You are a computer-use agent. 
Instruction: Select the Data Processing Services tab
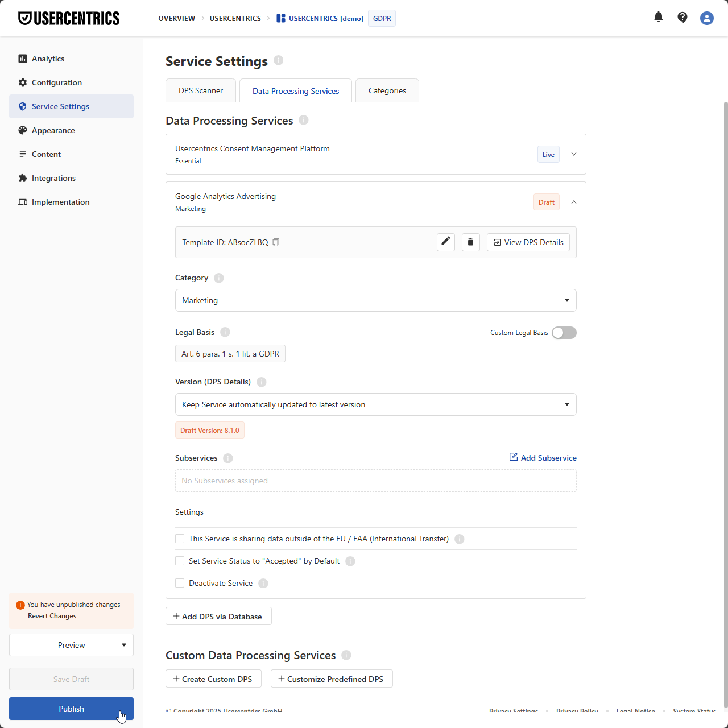[296, 91]
